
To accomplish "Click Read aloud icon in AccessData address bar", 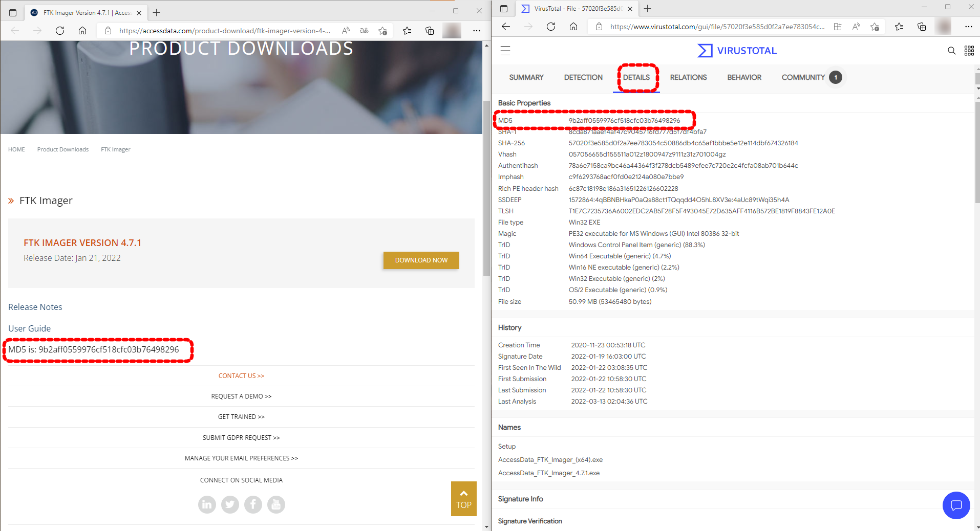I will point(346,31).
